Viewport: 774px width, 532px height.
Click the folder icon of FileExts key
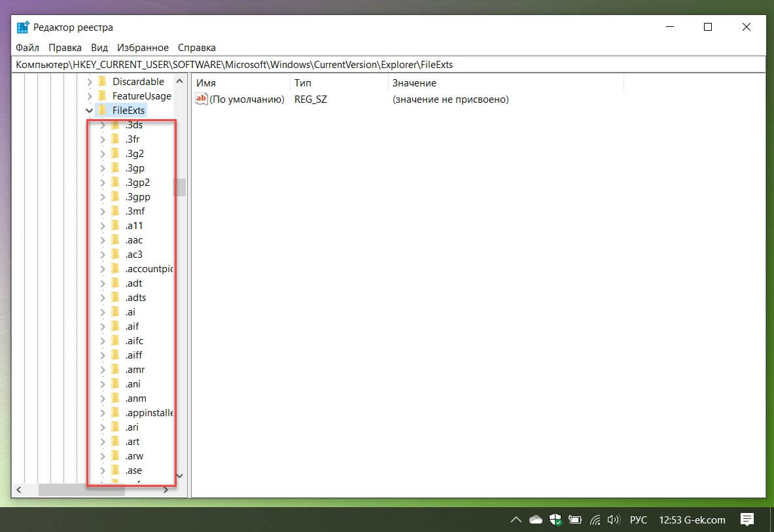[102, 110]
